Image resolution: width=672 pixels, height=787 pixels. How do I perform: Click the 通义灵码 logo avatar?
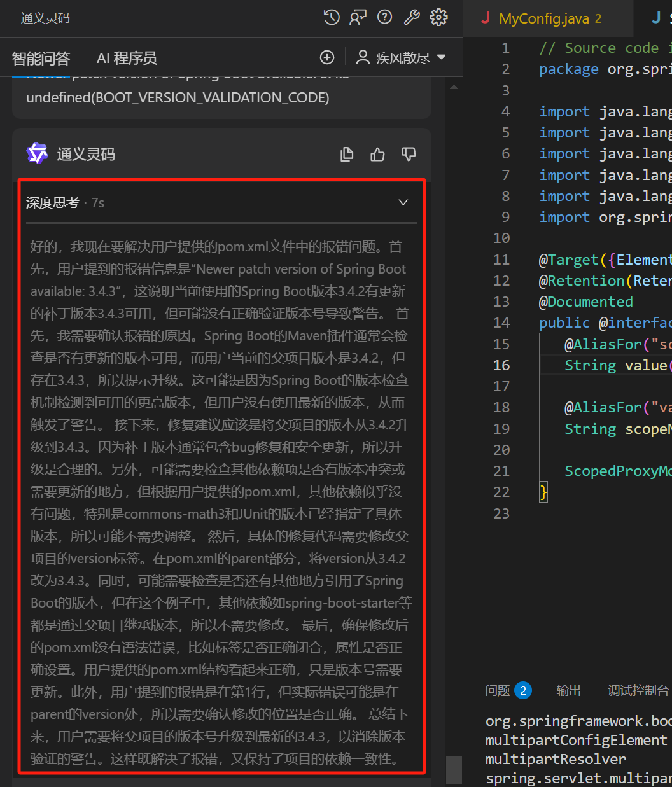(38, 153)
